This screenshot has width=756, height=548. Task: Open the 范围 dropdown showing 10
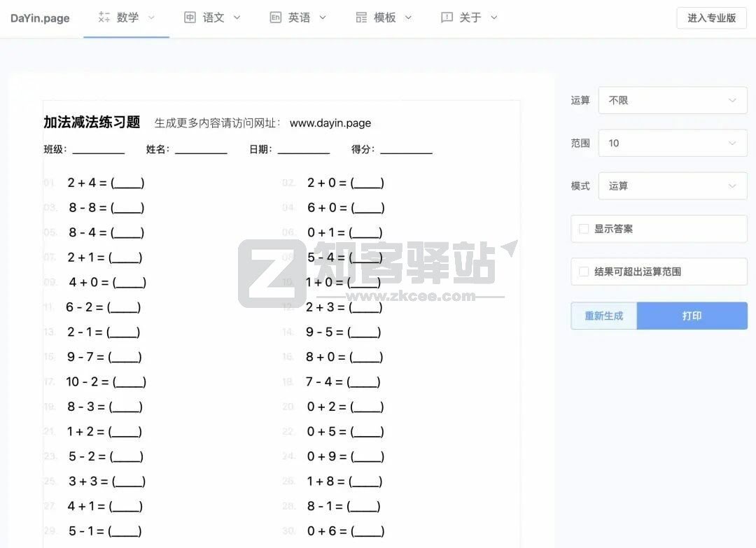(x=672, y=143)
